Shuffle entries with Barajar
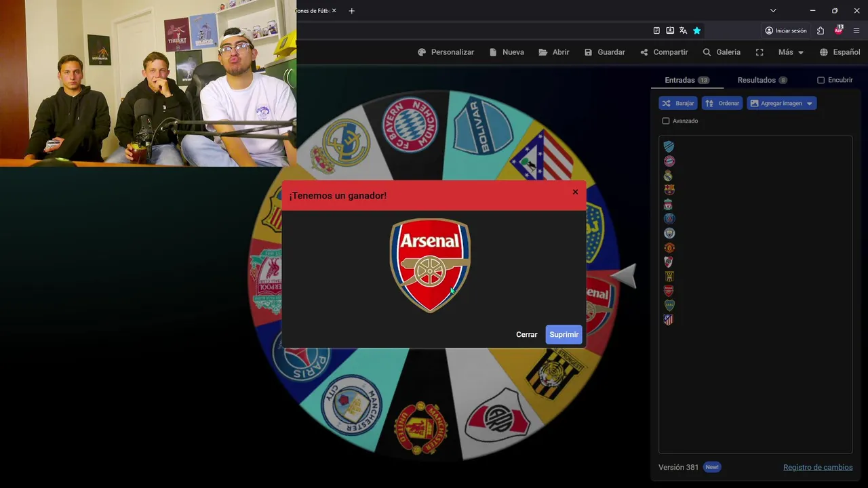This screenshot has height=488, width=868. pyautogui.click(x=677, y=103)
